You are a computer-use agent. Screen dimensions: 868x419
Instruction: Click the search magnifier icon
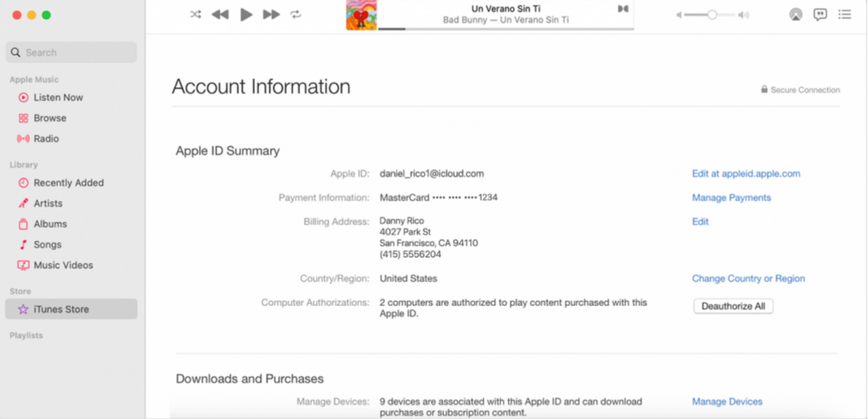point(15,52)
